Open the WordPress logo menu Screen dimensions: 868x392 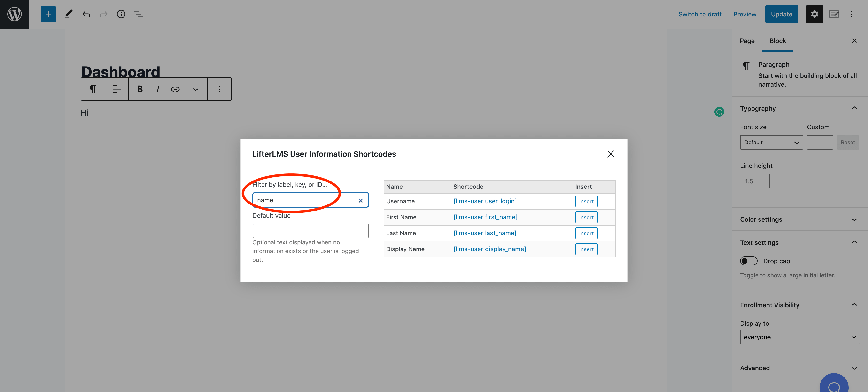(15, 14)
